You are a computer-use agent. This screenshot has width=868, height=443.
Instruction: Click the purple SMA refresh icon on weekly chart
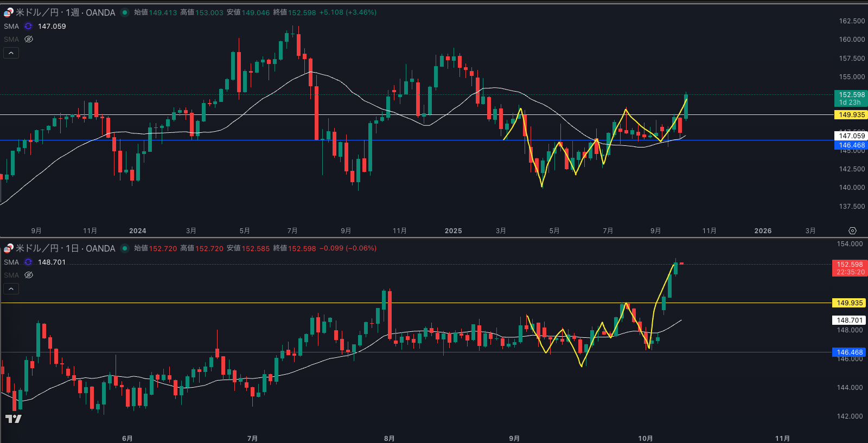click(x=28, y=26)
